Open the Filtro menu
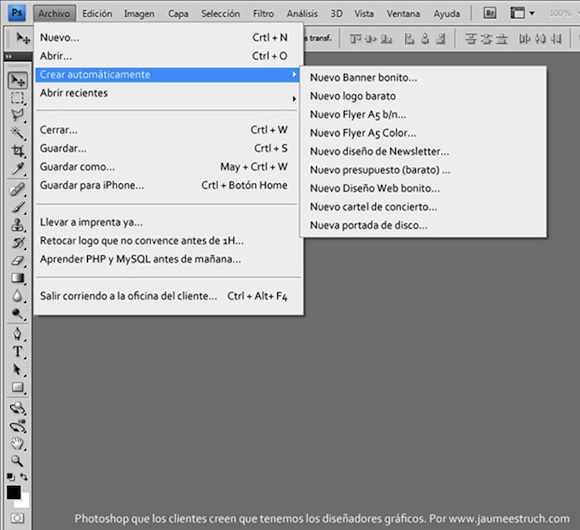 (263, 14)
